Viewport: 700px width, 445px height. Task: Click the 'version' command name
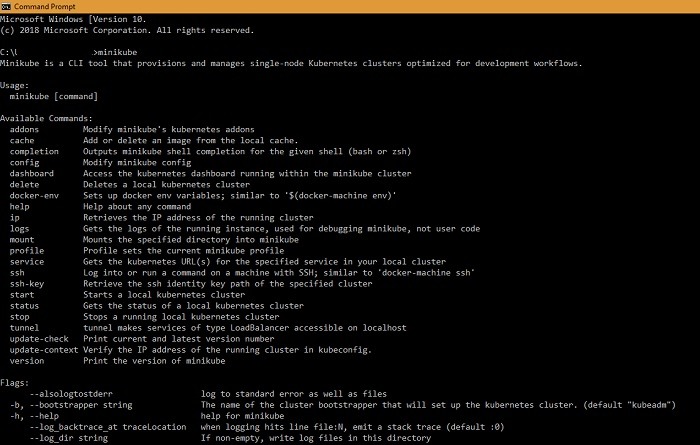27,361
